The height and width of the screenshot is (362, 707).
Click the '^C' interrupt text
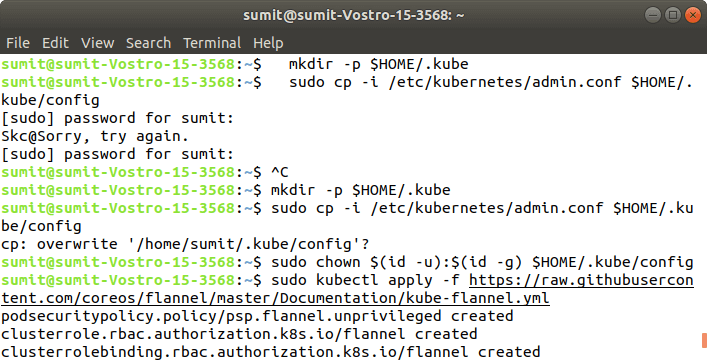(x=280, y=172)
